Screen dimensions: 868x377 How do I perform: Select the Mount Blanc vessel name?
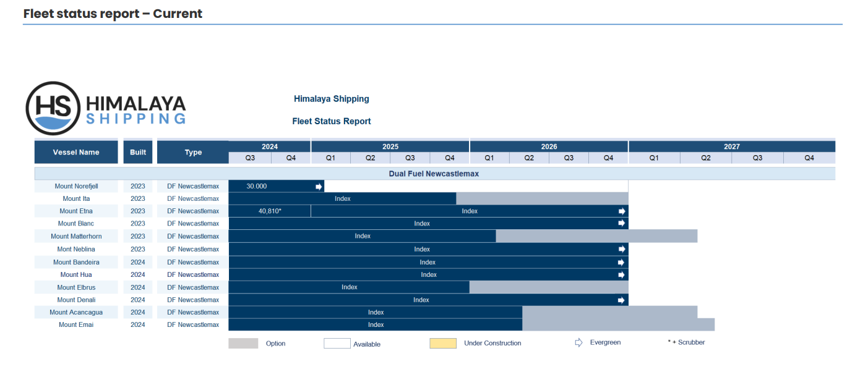pyautogui.click(x=76, y=224)
